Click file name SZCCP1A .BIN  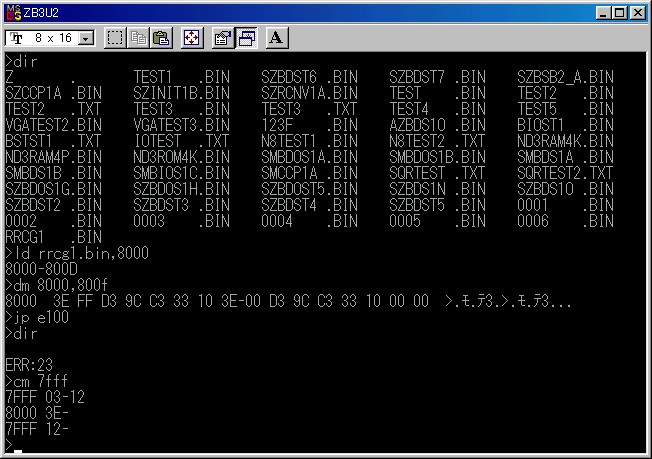[x=54, y=93]
